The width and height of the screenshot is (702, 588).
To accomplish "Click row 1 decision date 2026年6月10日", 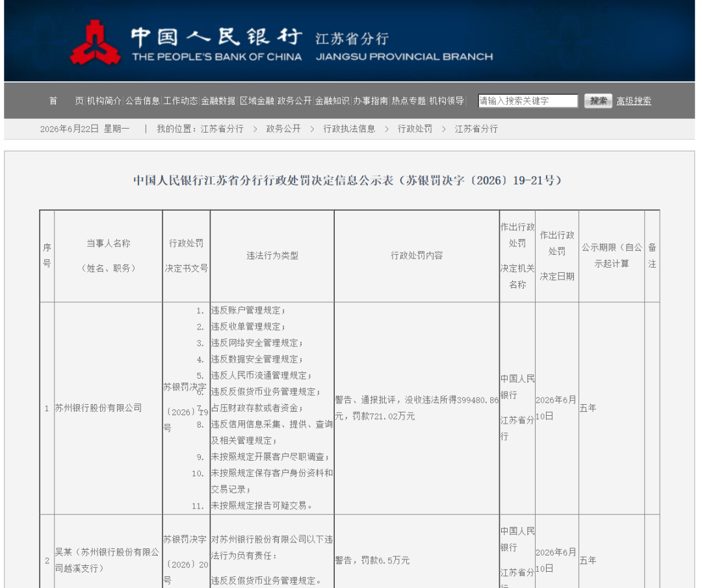I will click(x=556, y=408).
